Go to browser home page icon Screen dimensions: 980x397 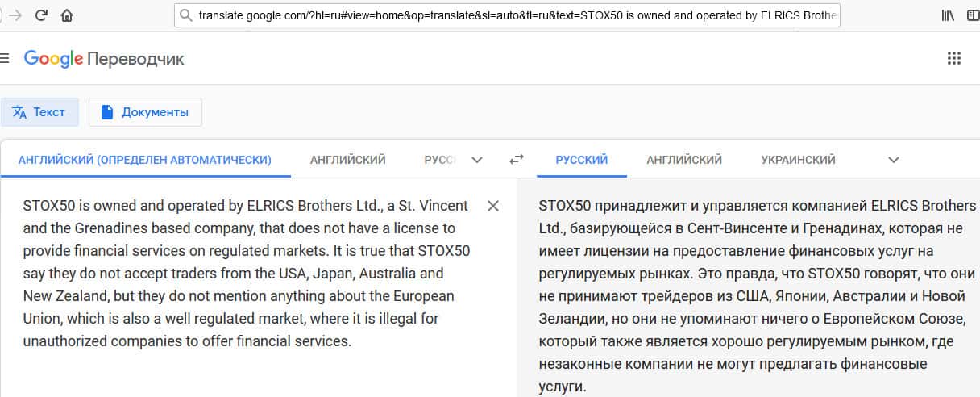point(67,15)
